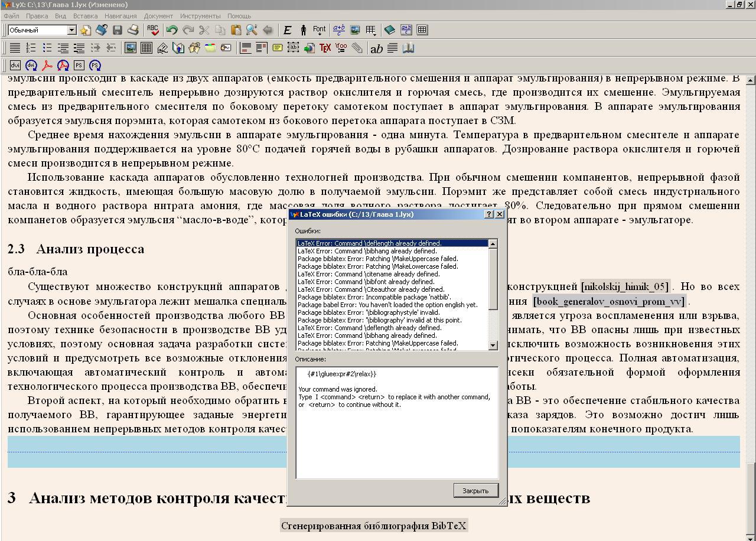
Task: Click the heading '2.3 Анализ процесса'
Action: 76,249
